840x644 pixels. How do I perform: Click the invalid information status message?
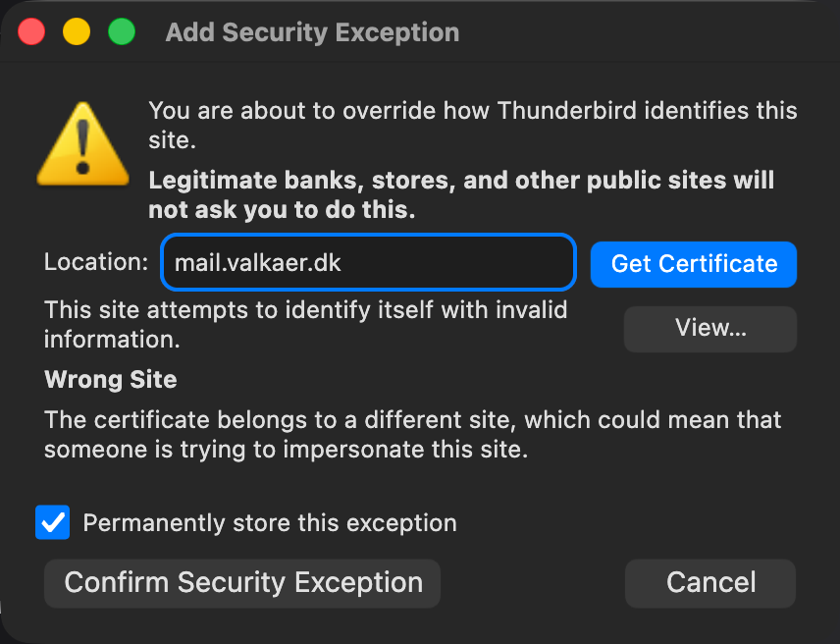(305, 325)
